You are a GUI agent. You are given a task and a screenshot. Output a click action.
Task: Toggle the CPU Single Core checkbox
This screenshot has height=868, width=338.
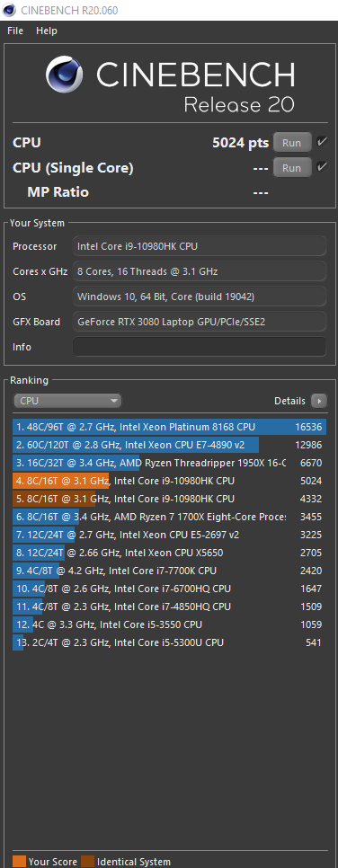322,167
